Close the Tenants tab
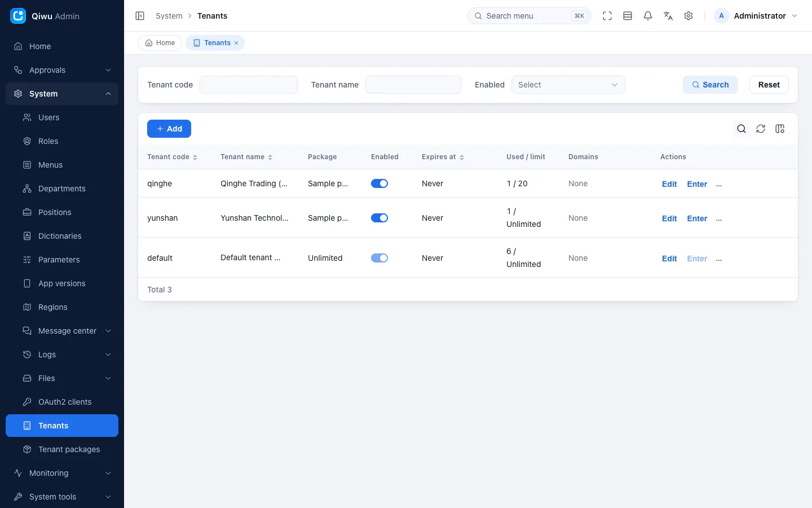 236,43
